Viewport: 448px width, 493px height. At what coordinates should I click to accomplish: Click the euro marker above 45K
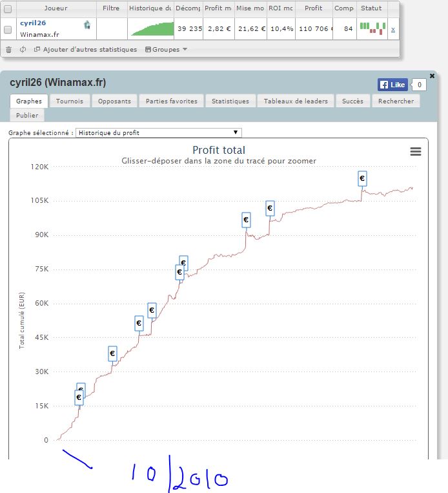(139, 323)
